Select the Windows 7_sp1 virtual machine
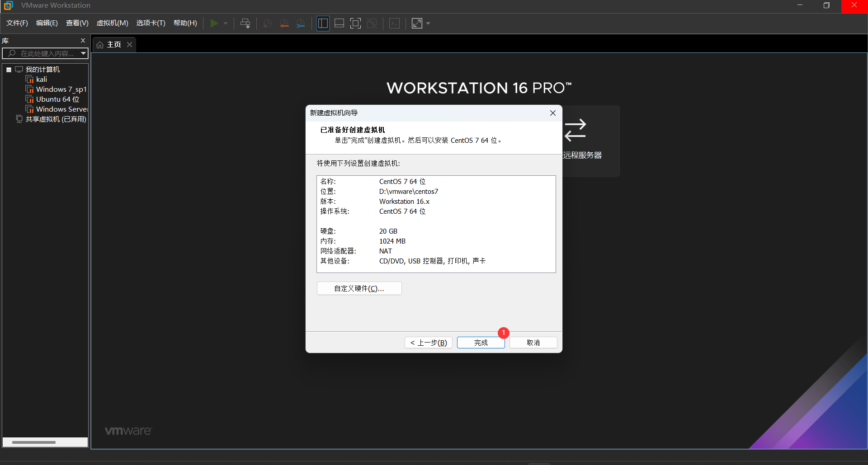This screenshot has width=868, height=465. [61, 89]
